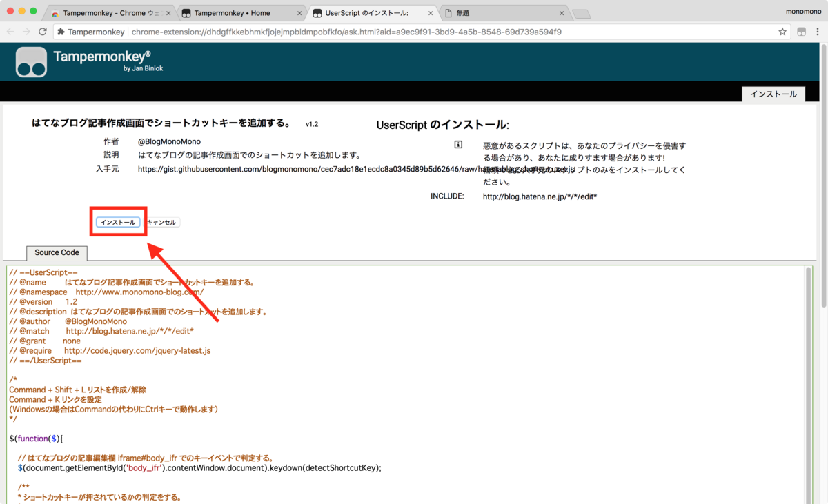Click the monomono profile button
The height and width of the screenshot is (504, 828).
(804, 12)
